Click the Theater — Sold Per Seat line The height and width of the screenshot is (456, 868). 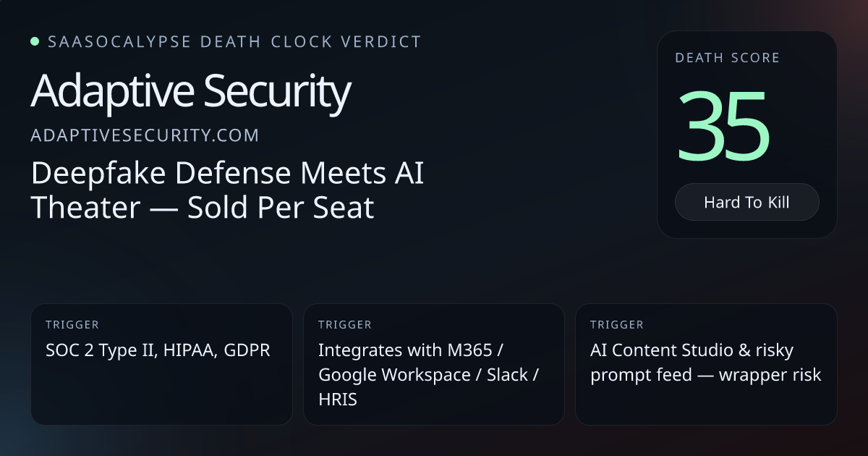pyautogui.click(x=203, y=208)
